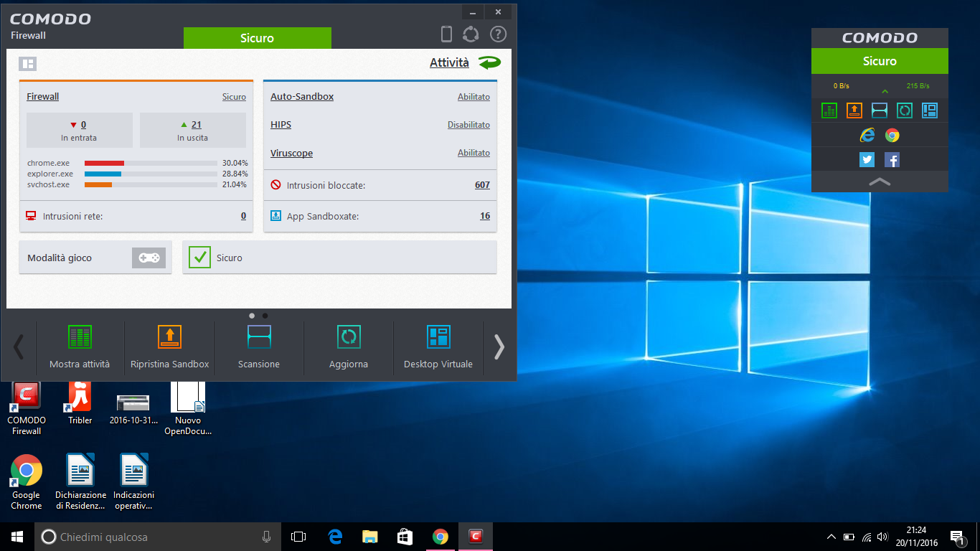Open the blocked intrusions count 607
Image resolution: width=980 pixels, height=551 pixels.
tap(482, 185)
